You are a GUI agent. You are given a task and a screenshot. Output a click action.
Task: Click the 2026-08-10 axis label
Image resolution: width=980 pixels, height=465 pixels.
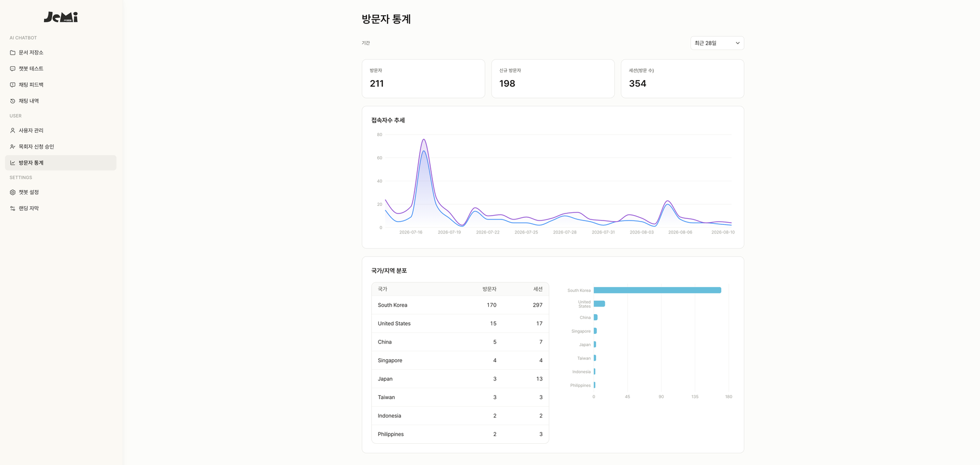[x=722, y=232]
